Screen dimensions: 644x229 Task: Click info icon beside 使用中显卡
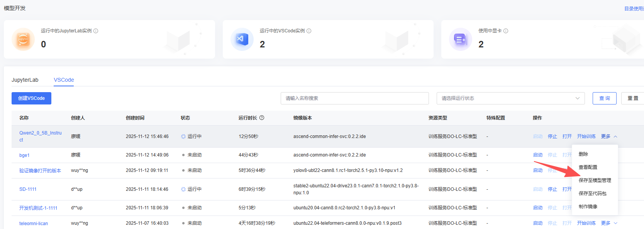coord(506,31)
